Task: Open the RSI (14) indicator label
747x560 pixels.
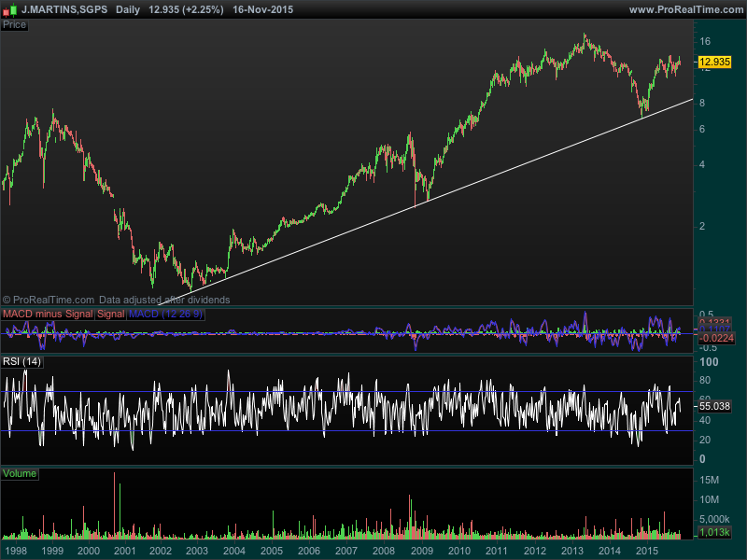Action: point(21,362)
